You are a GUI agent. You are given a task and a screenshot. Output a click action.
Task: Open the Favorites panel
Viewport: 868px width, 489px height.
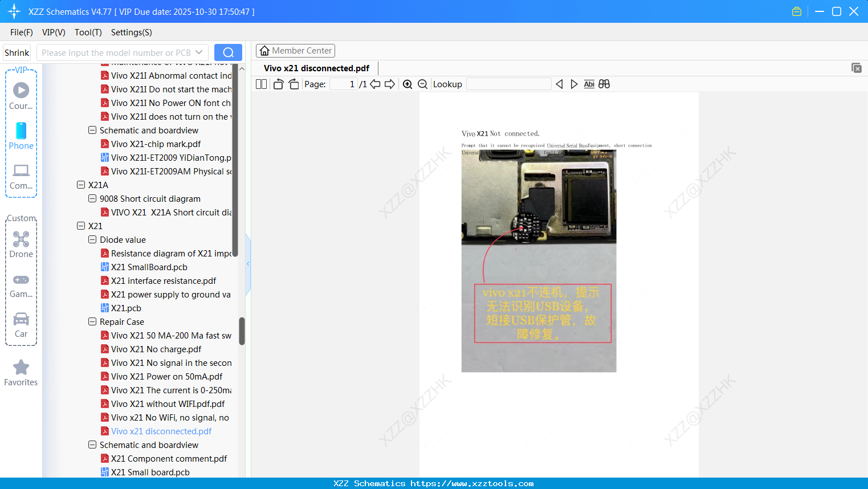click(x=21, y=373)
